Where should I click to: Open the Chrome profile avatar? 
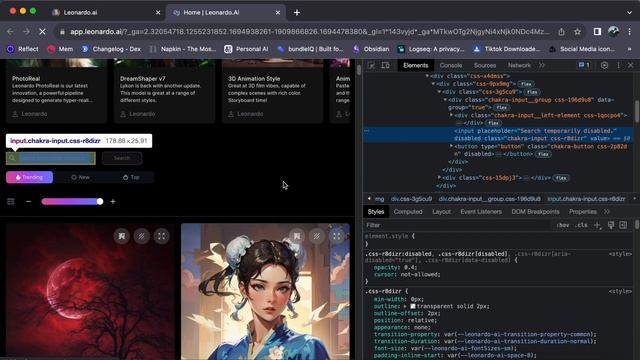pyautogui.click(x=613, y=32)
